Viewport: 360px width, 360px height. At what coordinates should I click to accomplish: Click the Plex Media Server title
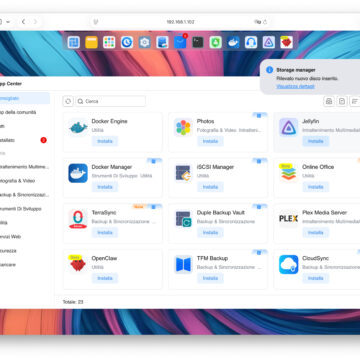point(324,213)
